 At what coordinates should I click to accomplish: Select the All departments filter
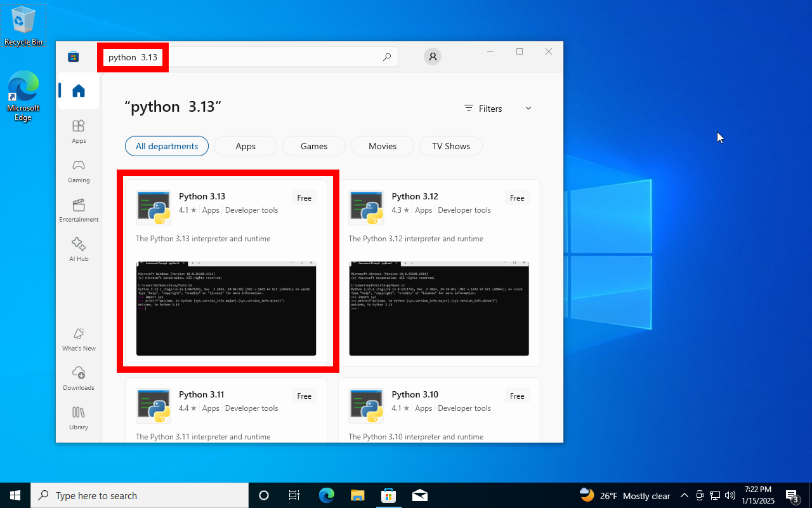pyautogui.click(x=167, y=146)
